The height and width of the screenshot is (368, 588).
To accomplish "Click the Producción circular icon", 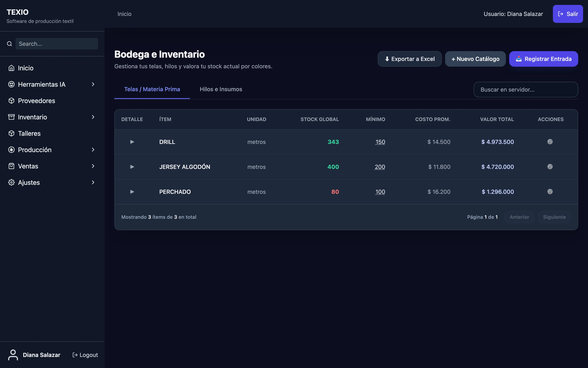I will click(11, 150).
